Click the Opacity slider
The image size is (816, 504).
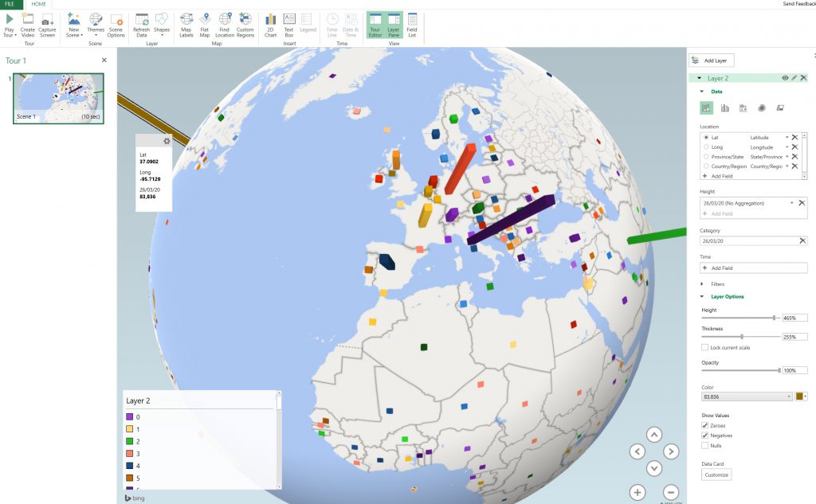(740, 370)
